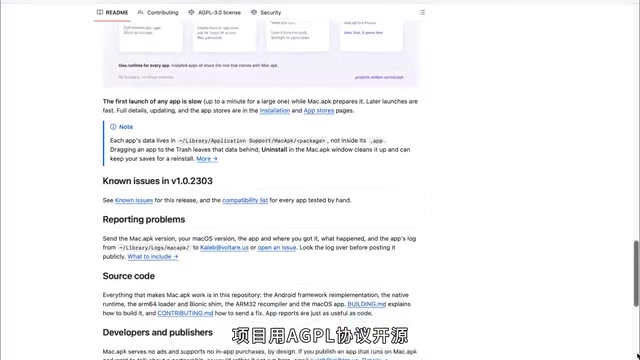Open the BUILDING.md link
Viewport: 640px width, 360px height.
point(367,304)
